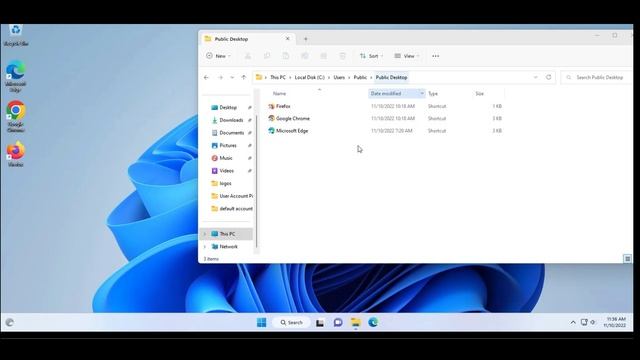The image size is (640, 360).
Task: Open the Windows Start button
Action: tap(262, 322)
